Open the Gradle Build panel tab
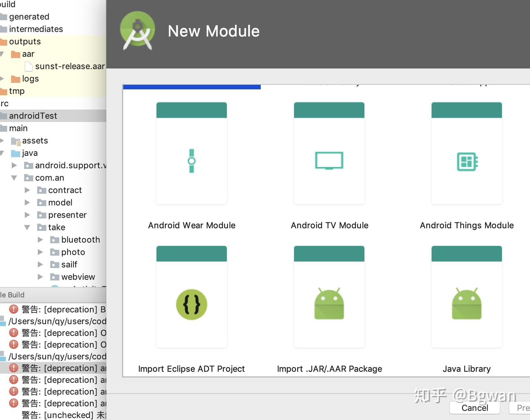Screen dimensions: 530x420 [12, 295]
